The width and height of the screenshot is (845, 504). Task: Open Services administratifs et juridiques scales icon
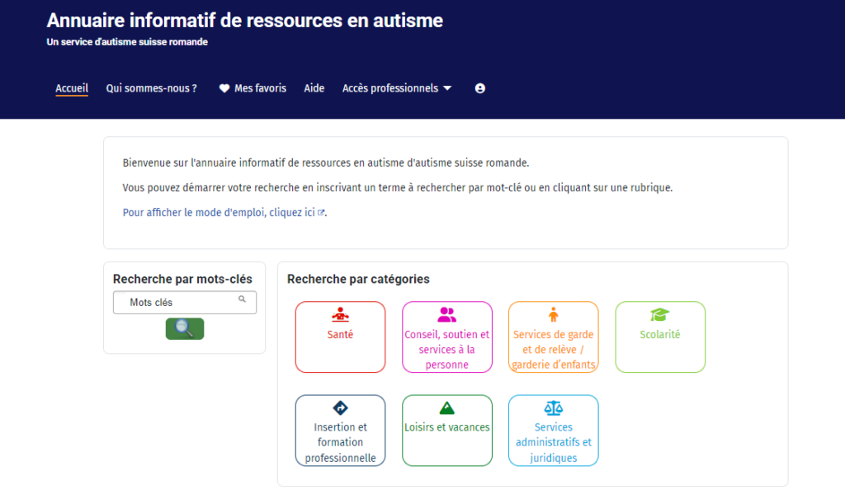point(553,407)
